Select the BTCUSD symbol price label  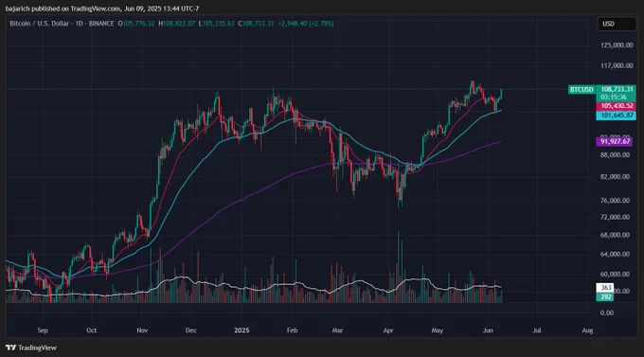tap(582, 90)
